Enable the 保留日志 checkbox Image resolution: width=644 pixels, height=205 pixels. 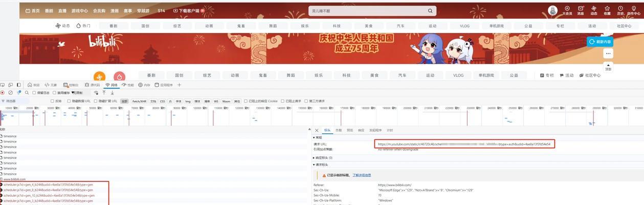point(34,93)
